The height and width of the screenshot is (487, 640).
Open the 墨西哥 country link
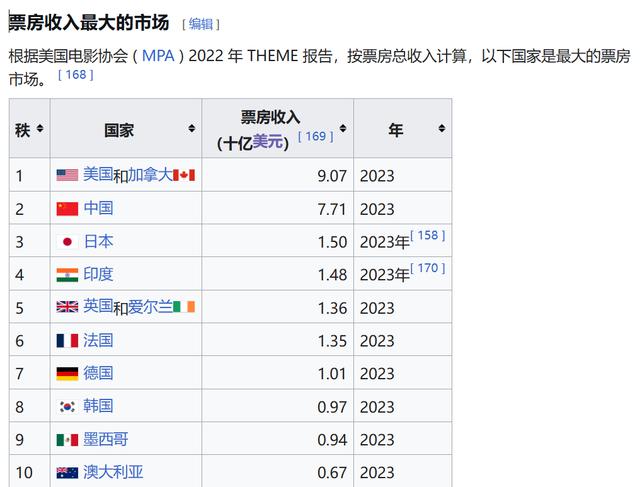coord(106,439)
